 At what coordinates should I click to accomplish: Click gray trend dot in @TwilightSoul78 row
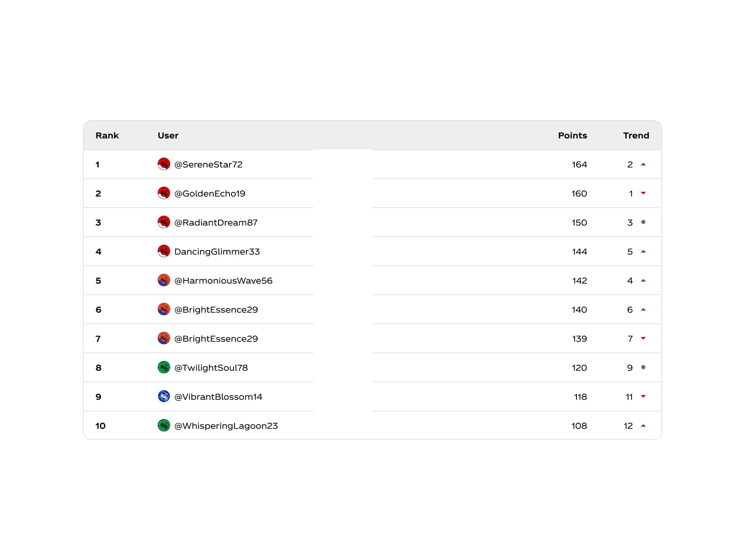(x=643, y=367)
